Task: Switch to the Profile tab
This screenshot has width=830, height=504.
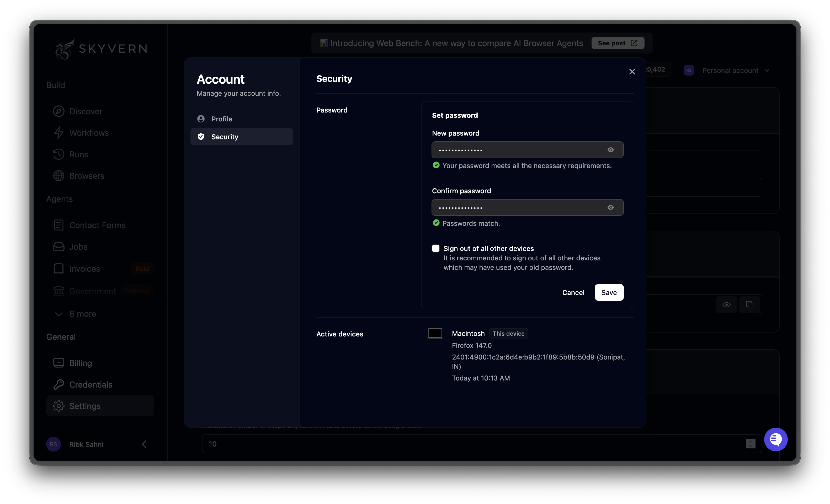Action: click(x=222, y=119)
